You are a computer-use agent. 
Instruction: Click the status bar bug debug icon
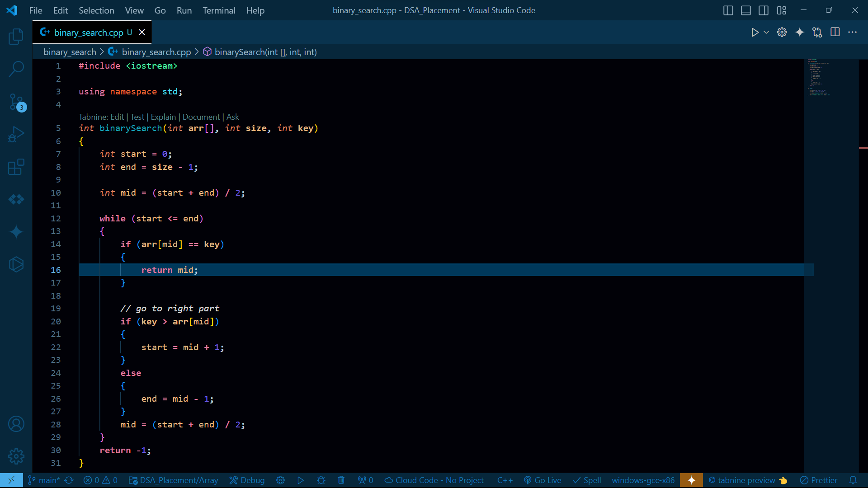click(321, 480)
